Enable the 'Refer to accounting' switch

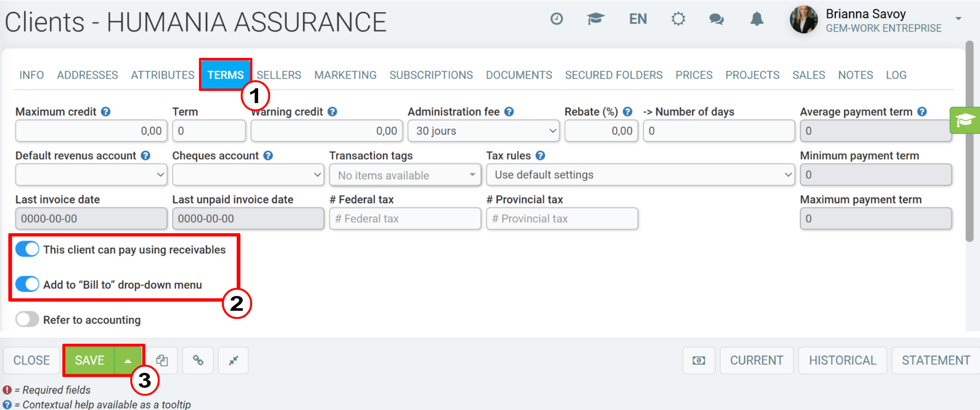click(x=27, y=319)
